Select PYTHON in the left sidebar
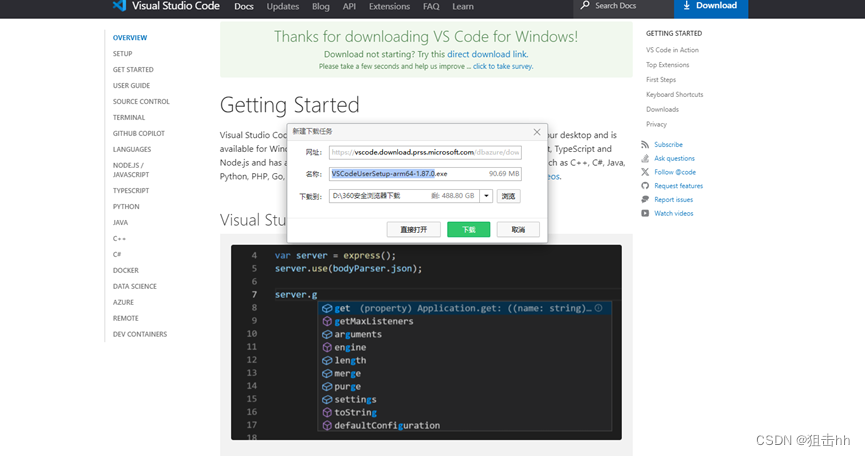Screen dimensions: 865x456 point(126,207)
